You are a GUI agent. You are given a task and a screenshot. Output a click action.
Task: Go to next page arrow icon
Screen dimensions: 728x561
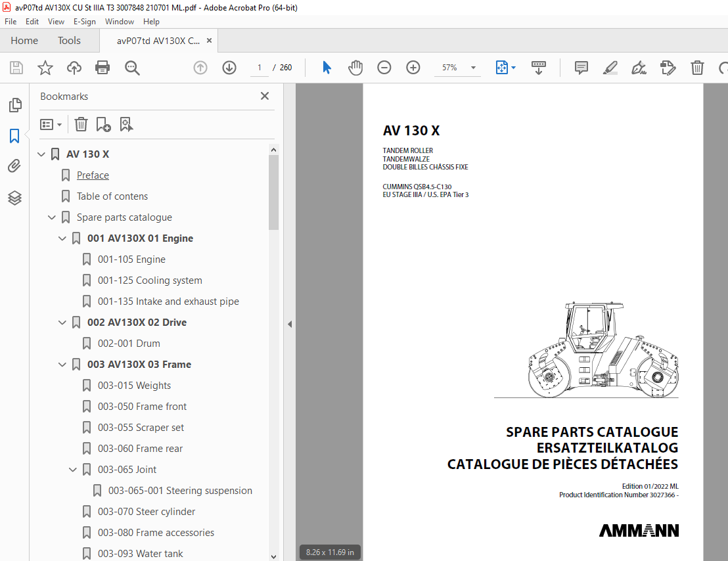tap(229, 68)
